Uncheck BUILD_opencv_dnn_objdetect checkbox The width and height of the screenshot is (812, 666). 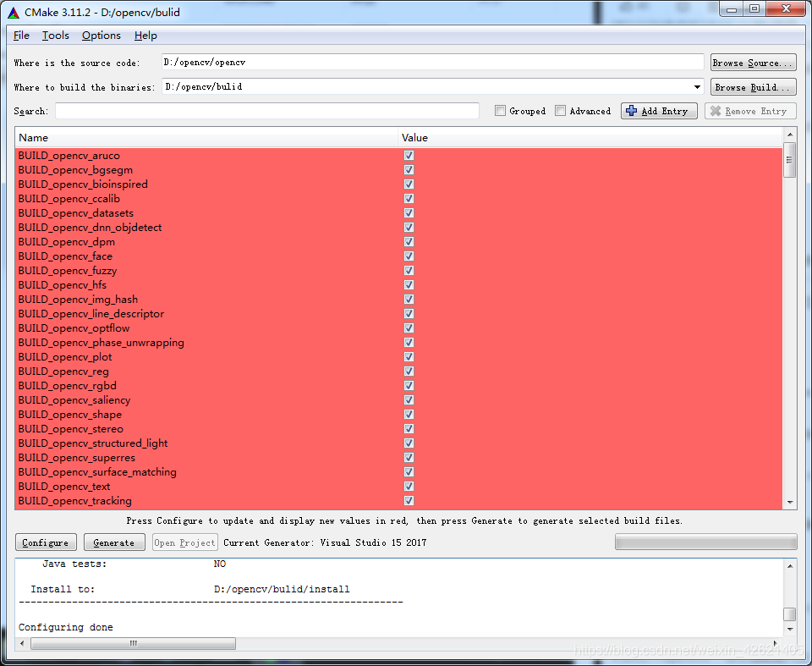pyautogui.click(x=409, y=228)
